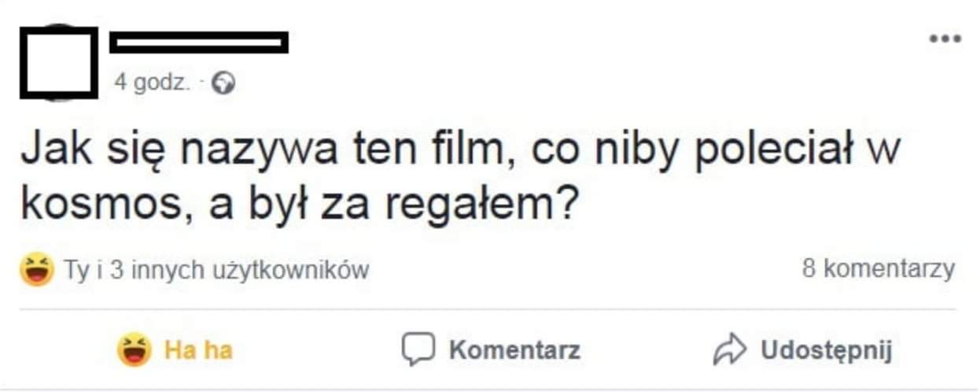The height and width of the screenshot is (392, 980).
Task: Click the '4 godz.' timestamp link
Action: (153, 83)
